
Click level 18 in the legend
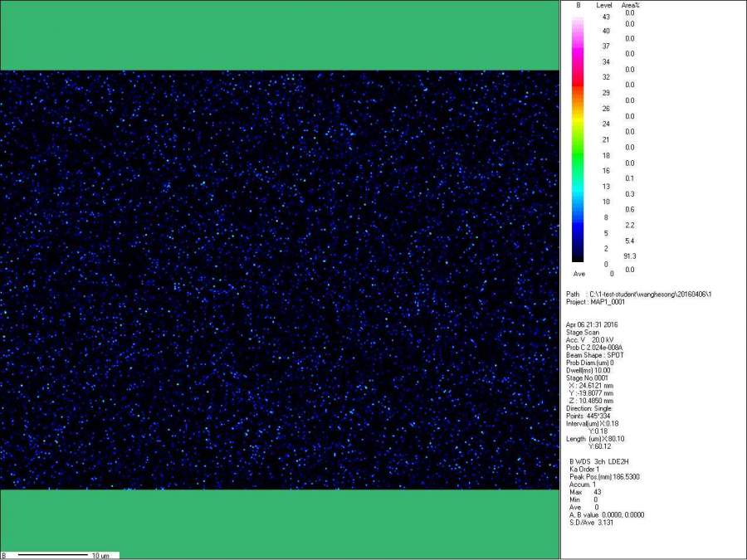pyautogui.click(x=606, y=156)
